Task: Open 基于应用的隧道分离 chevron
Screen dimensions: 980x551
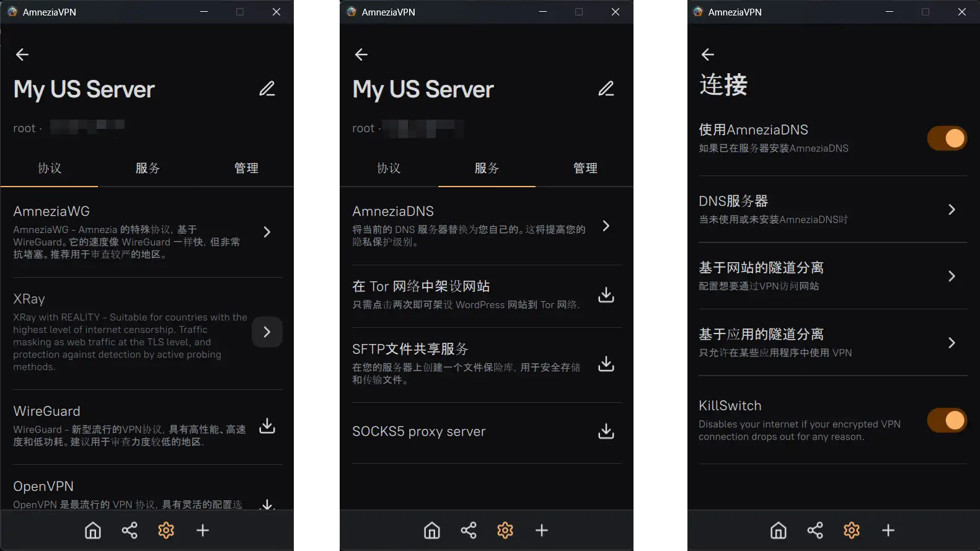Action: (x=952, y=343)
